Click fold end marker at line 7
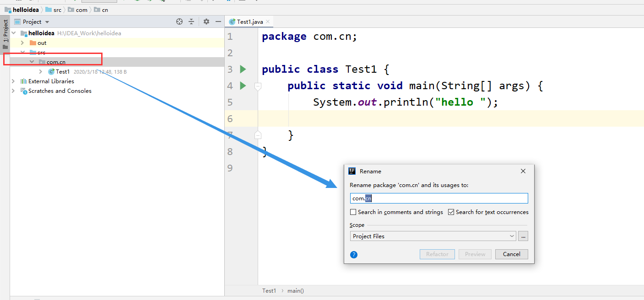The image size is (644, 300). (258, 135)
